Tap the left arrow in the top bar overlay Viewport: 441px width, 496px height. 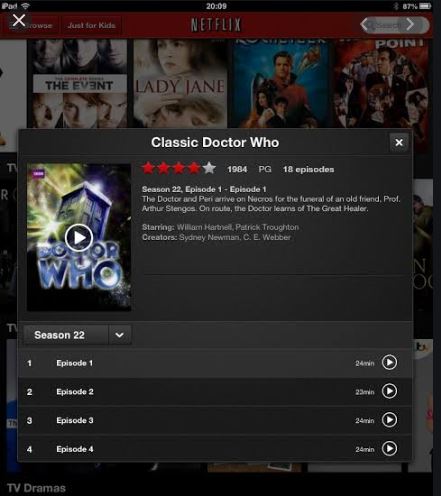365,25
